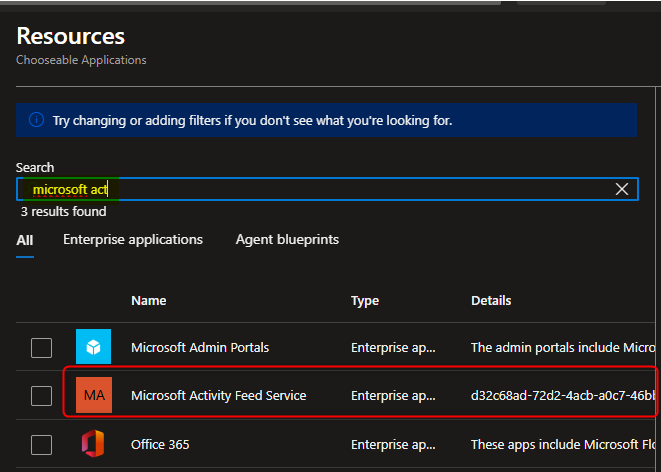Viewport: 661px width, 472px height.
Task: Click the orange MA application icon
Action: (94, 395)
